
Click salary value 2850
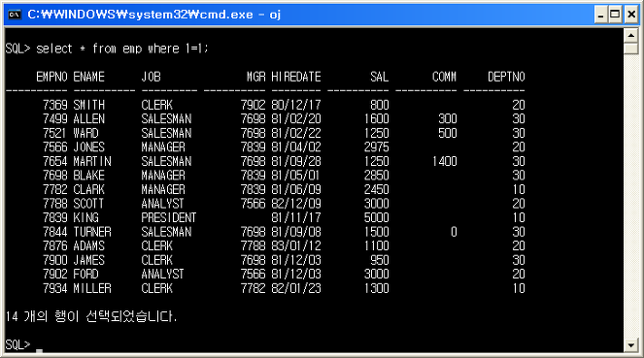[376, 176]
